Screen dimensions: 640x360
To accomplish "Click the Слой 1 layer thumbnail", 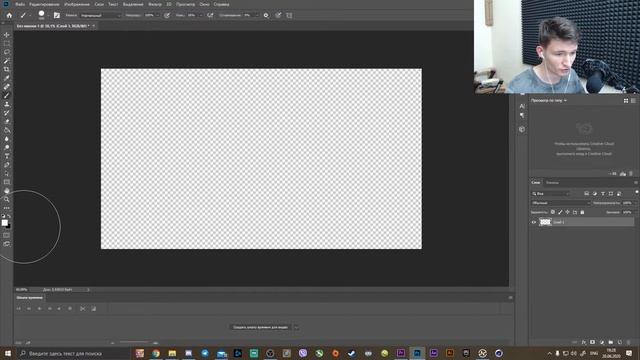I will tap(545, 222).
